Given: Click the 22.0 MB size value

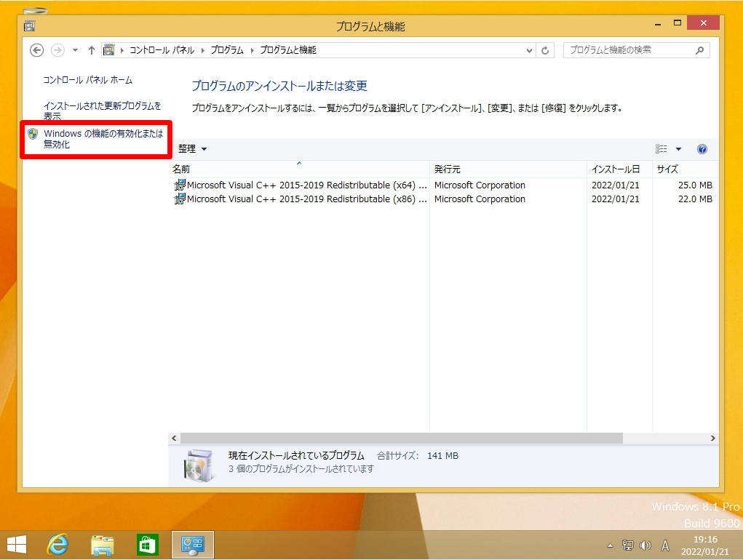Looking at the screenshot, I should (695, 199).
